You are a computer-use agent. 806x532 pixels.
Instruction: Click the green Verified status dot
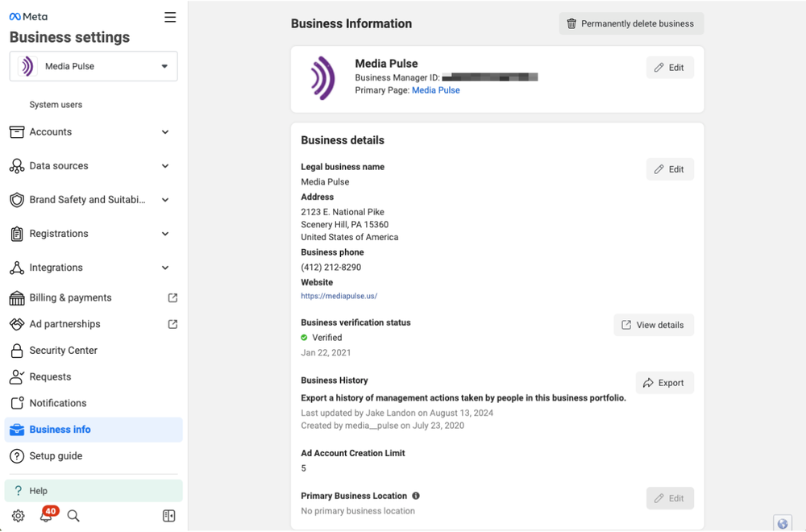click(x=305, y=338)
